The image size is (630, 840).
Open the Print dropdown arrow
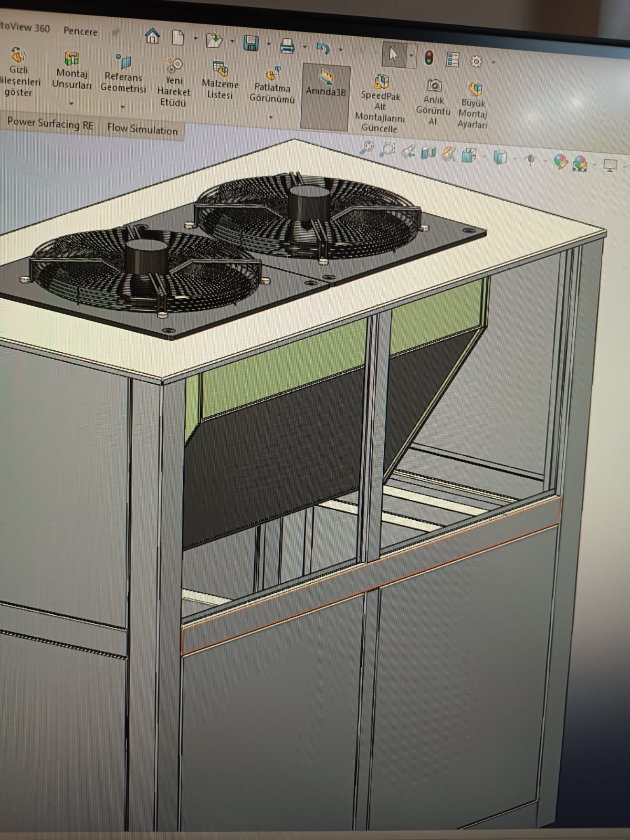[x=304, y=47]
